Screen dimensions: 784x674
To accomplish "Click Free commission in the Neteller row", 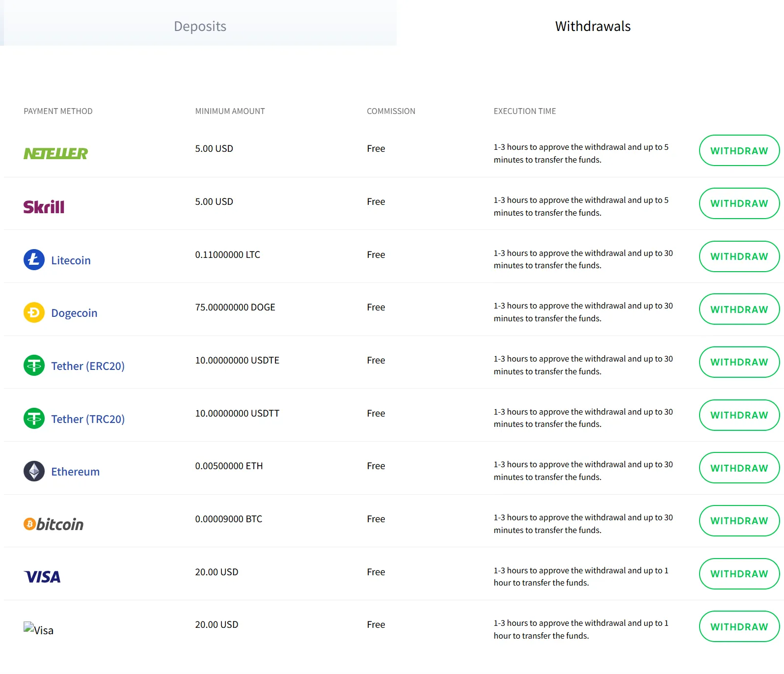I will (376, 148).
